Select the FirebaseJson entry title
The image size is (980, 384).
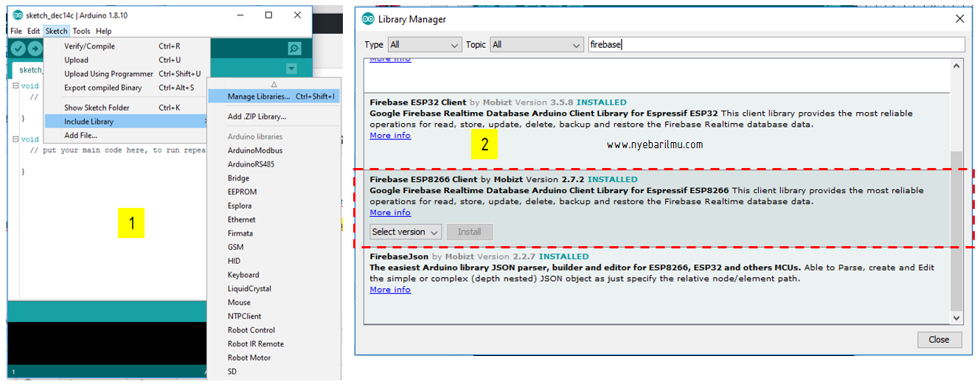399,256
